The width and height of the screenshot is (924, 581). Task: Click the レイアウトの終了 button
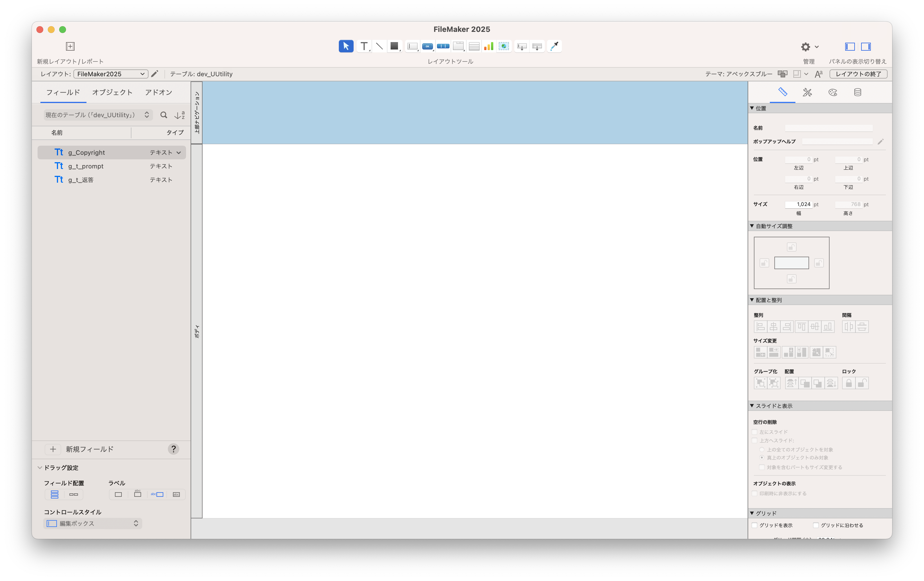tap(858, 74)
